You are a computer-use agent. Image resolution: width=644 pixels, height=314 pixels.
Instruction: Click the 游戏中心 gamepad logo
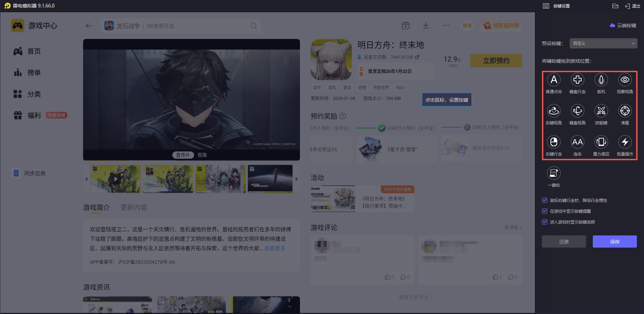coord(18,26)
